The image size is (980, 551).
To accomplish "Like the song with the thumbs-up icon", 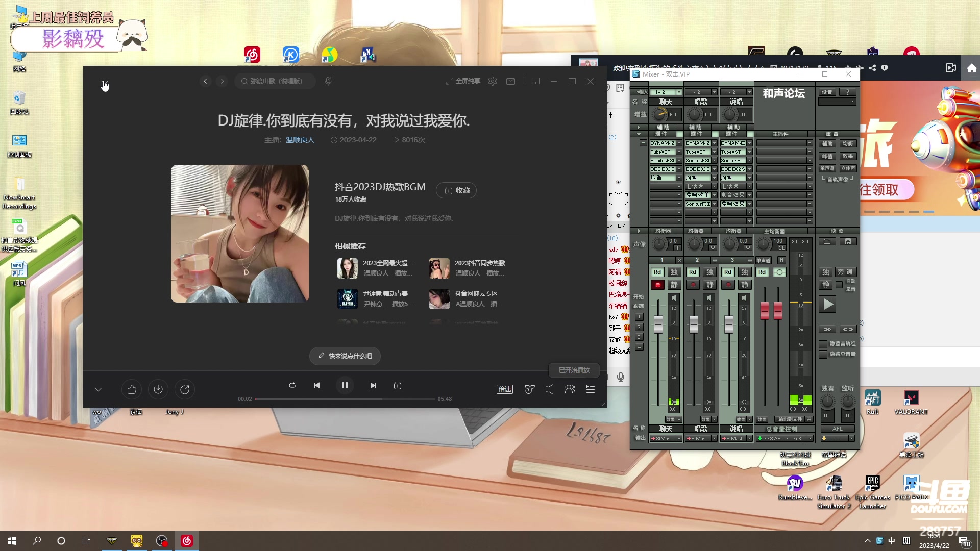I will coord(131,389).
